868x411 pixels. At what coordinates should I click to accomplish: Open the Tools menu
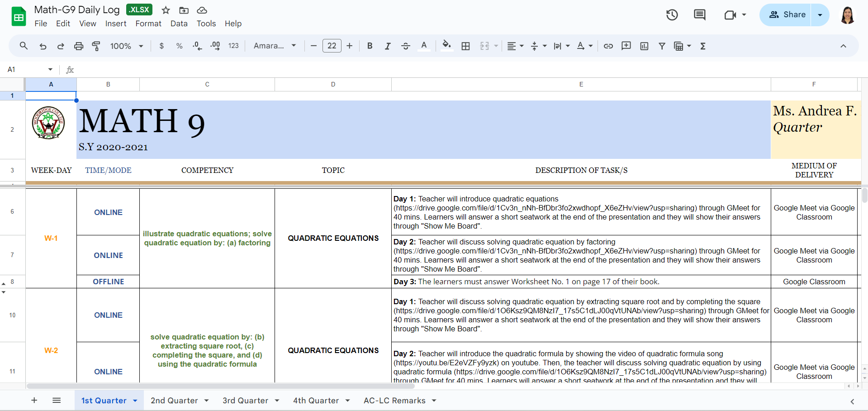[x=206, y=24]
